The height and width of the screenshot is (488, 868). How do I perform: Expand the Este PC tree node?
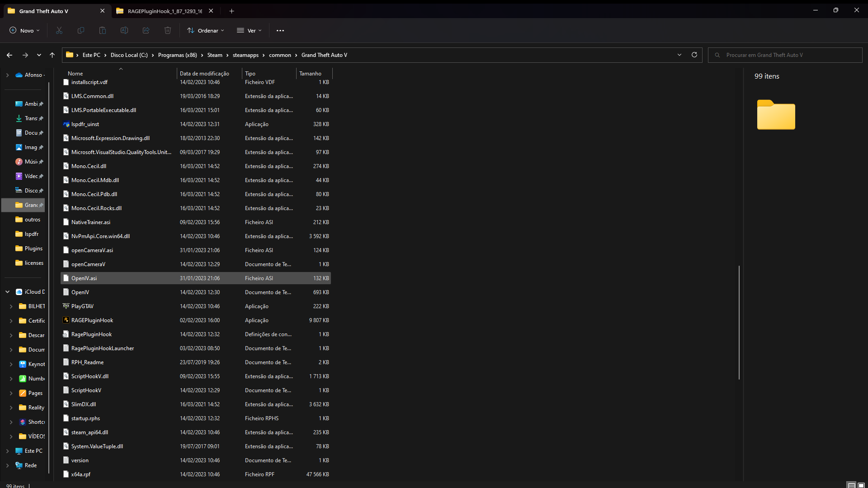point(8,451)
